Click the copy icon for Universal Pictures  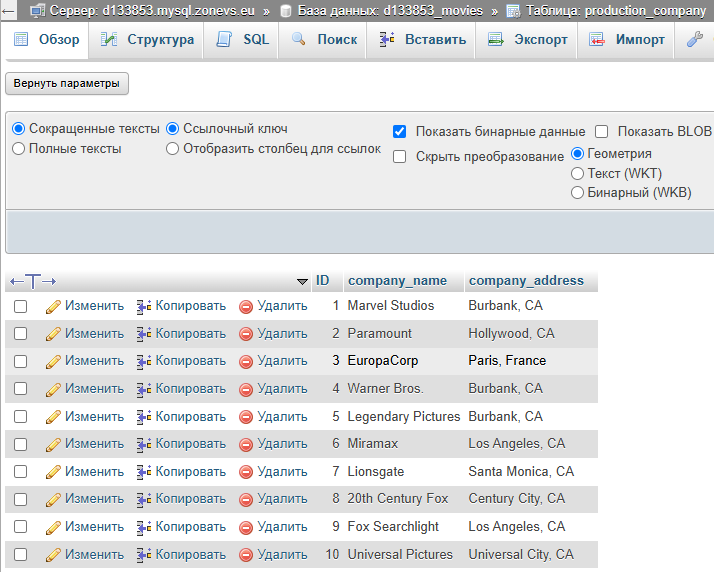tap(144, 555)
